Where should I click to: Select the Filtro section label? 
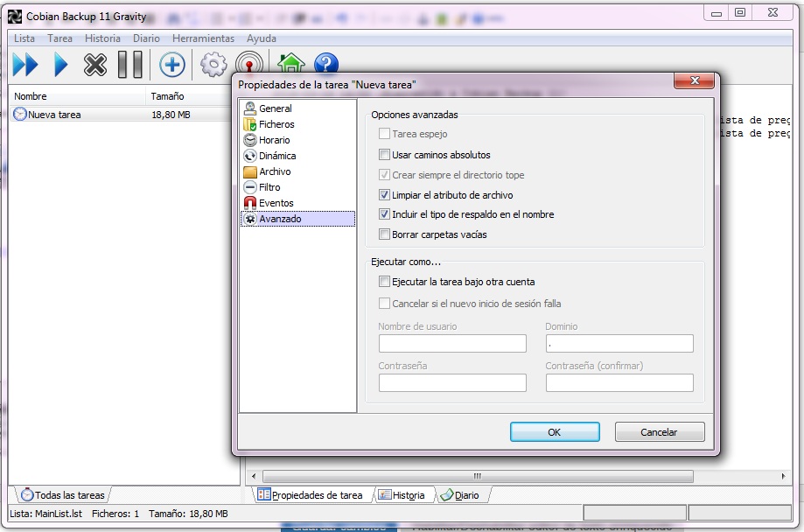coord(269,187)
